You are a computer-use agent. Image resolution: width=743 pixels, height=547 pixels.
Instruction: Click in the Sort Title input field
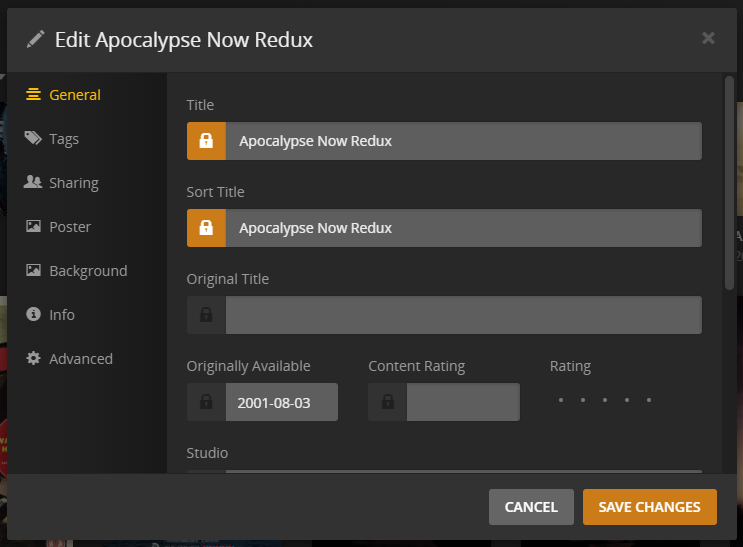(x=463, y=228)
